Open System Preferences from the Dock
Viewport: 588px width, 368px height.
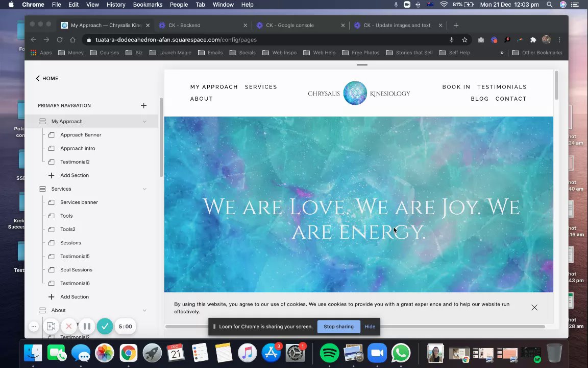pyautogui.click(x=295, y=353)
